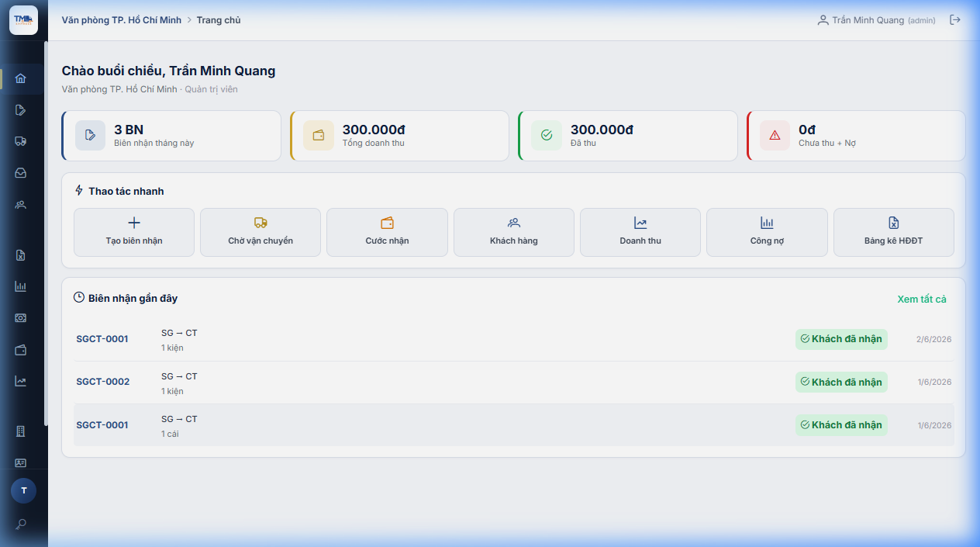
Task: Click the Đã thu 300.000đ card
Action: tap(628, 136)
